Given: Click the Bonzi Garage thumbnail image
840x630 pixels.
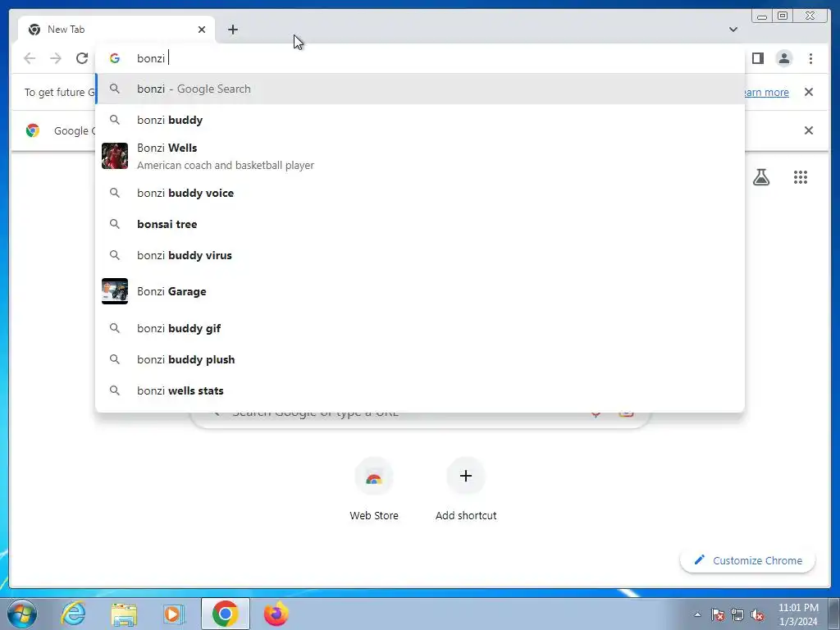Looking at the screenshot, I should pos(115,291).
